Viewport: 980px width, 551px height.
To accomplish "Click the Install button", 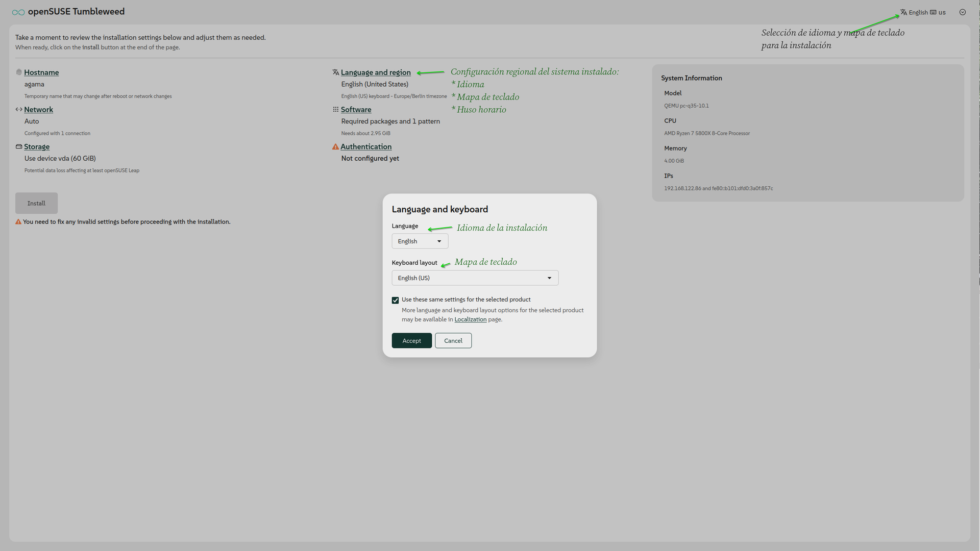I will click(x=36, y=203).
